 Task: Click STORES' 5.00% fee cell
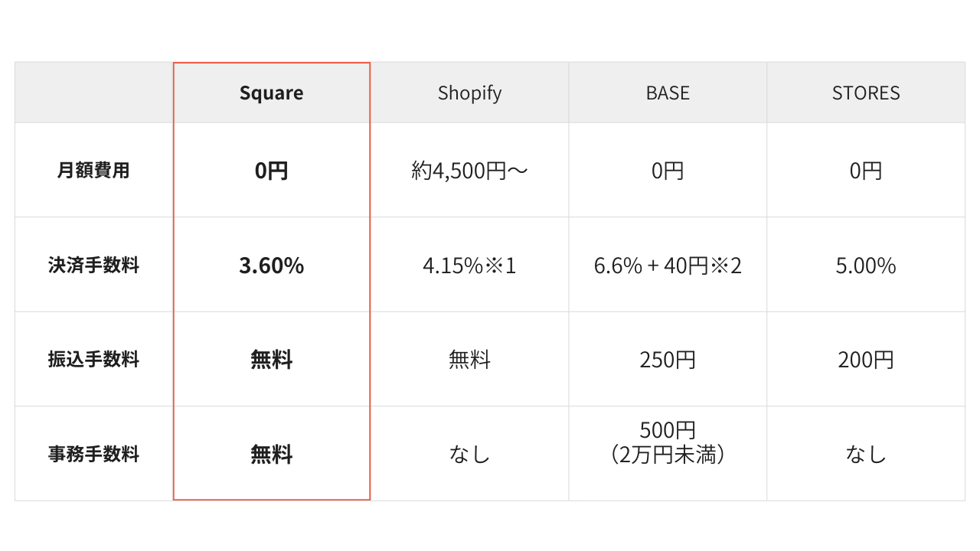(866, 266)
